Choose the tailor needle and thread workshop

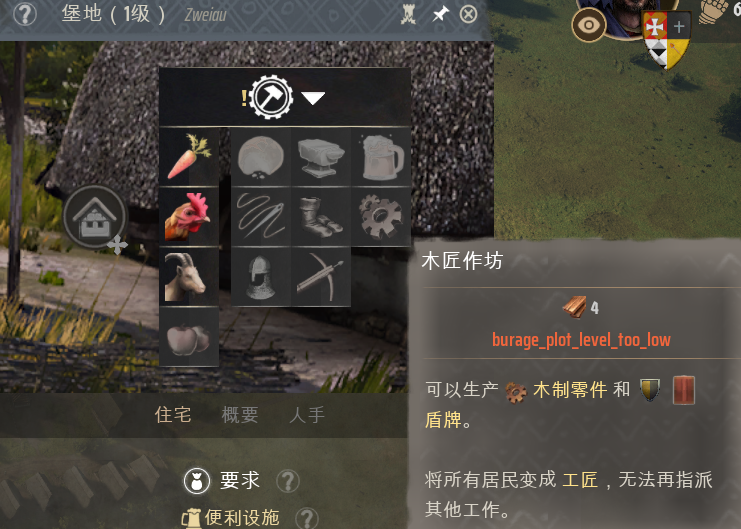261,217
